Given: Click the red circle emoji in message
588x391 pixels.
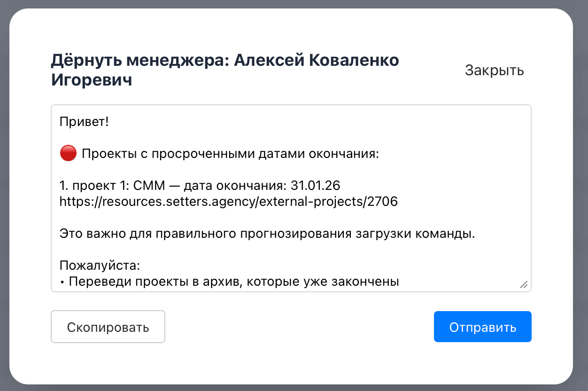Looking at the screenshot, I should [x=67, y=152].
